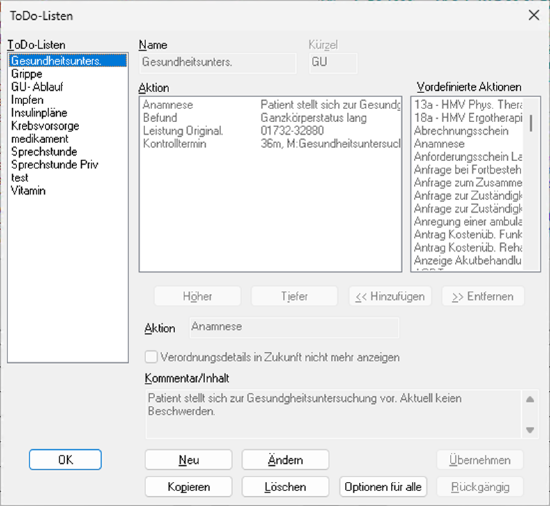
Task: Click comment box scroll up arrow
Action: click(x=530, y=399)
